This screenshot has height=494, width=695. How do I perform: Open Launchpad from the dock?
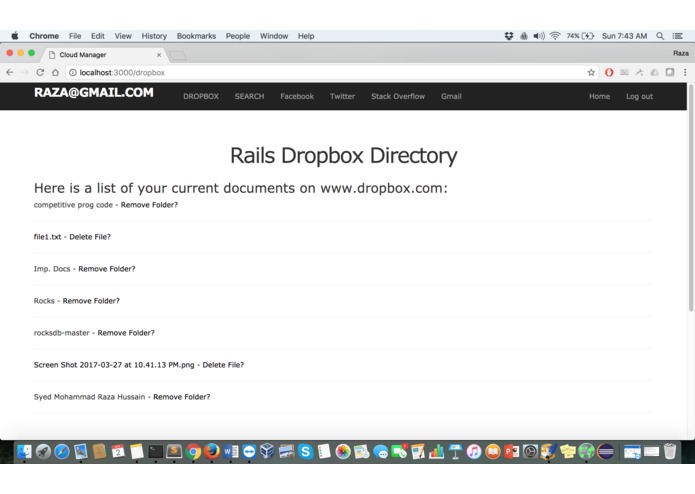tap(43, 451)
